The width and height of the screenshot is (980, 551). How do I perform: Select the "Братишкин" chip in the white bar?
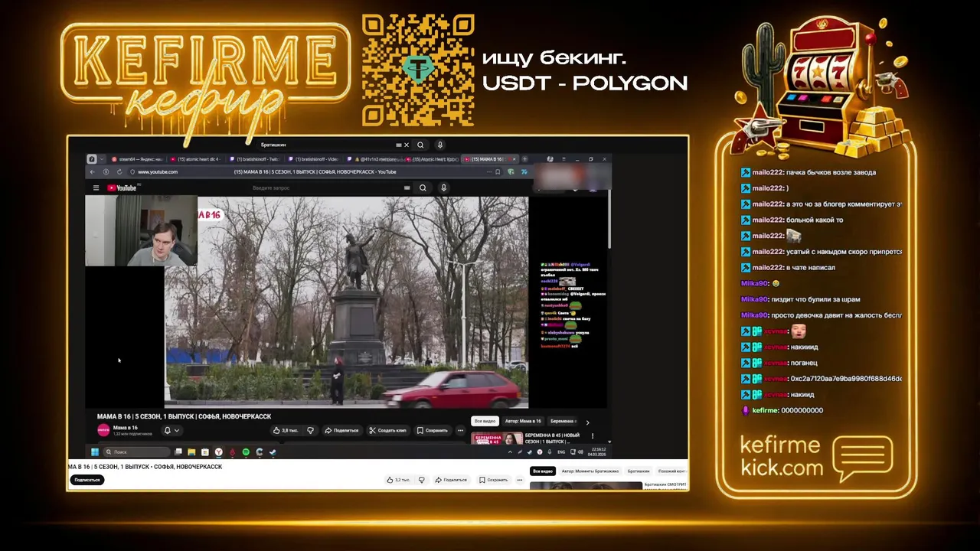[x=639, y=471]
